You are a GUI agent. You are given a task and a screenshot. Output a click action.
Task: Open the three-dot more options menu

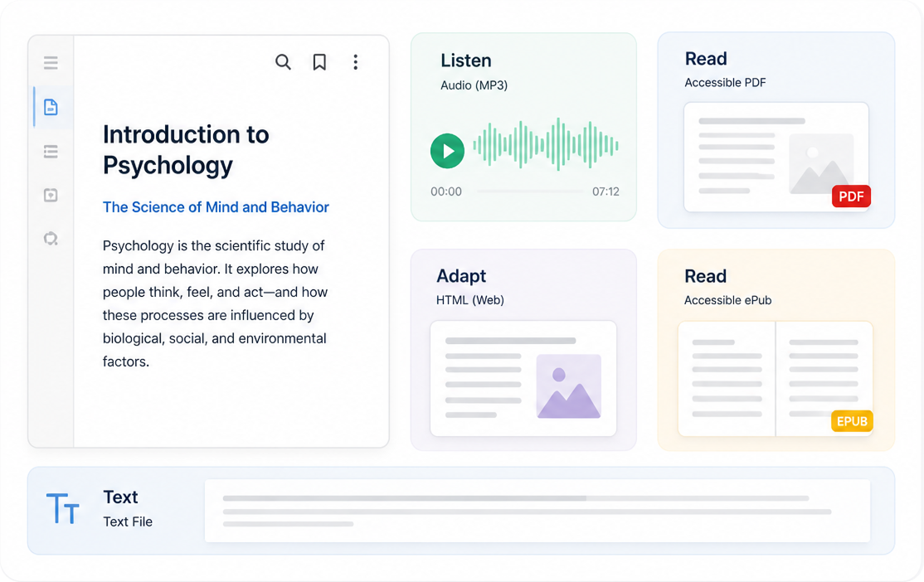pyautogui.click(x=355, y=62)
